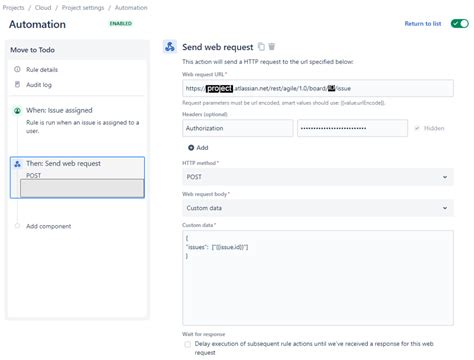Click the Web request URL field

[318, 88]
